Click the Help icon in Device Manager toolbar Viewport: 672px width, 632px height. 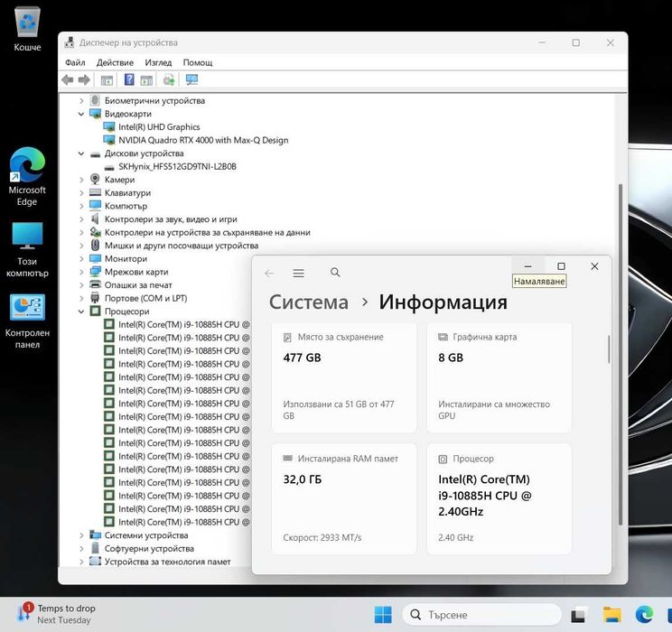click(129, 79)
